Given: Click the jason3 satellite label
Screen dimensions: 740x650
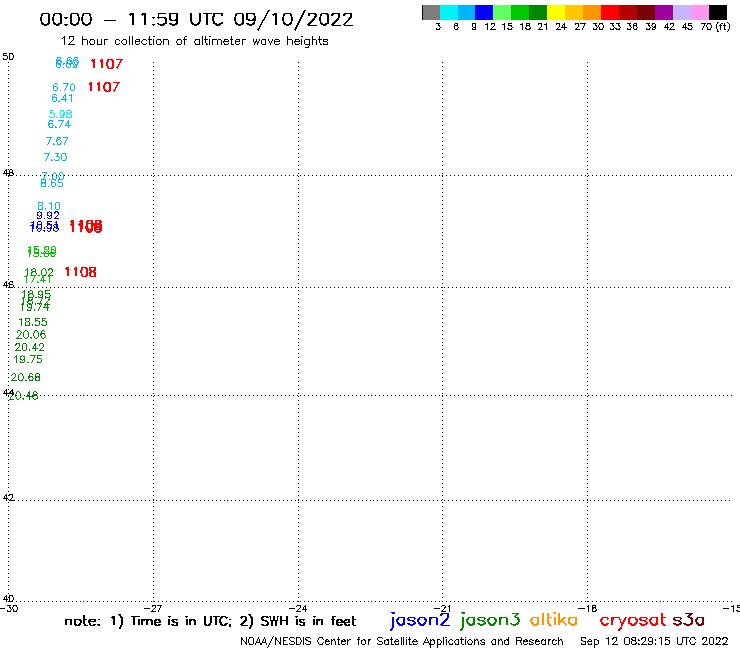Looking at the screenshot, I should click(x=490, y=620).
